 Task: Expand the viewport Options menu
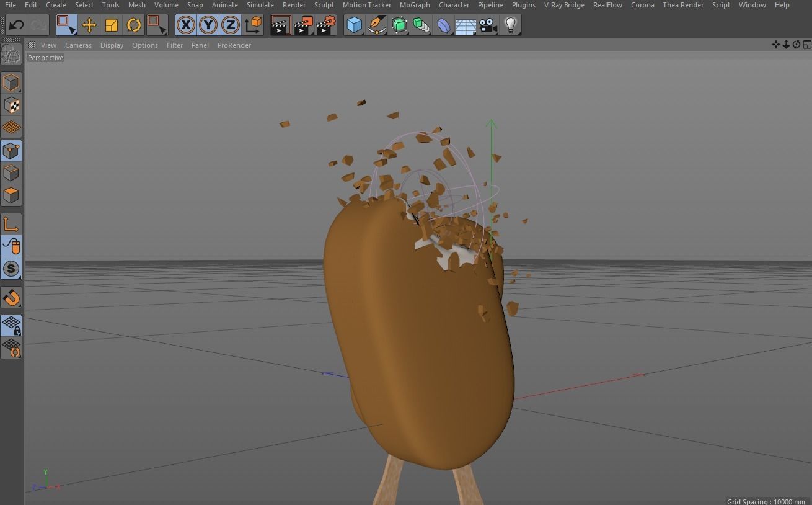tap(144, 45)
